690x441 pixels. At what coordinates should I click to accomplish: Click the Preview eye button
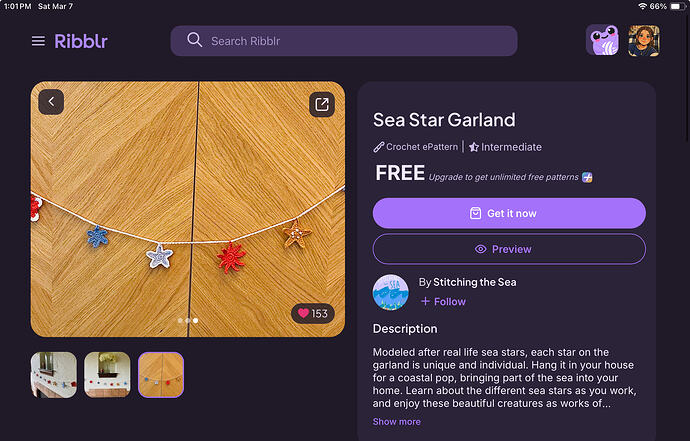509,249
